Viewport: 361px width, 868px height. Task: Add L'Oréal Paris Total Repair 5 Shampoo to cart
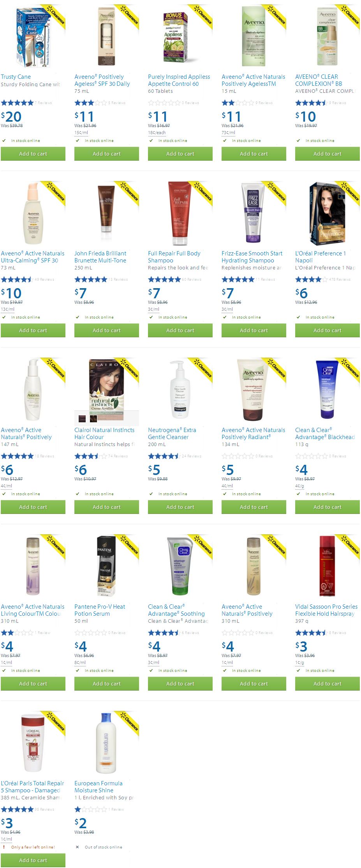tap(33, 860)
